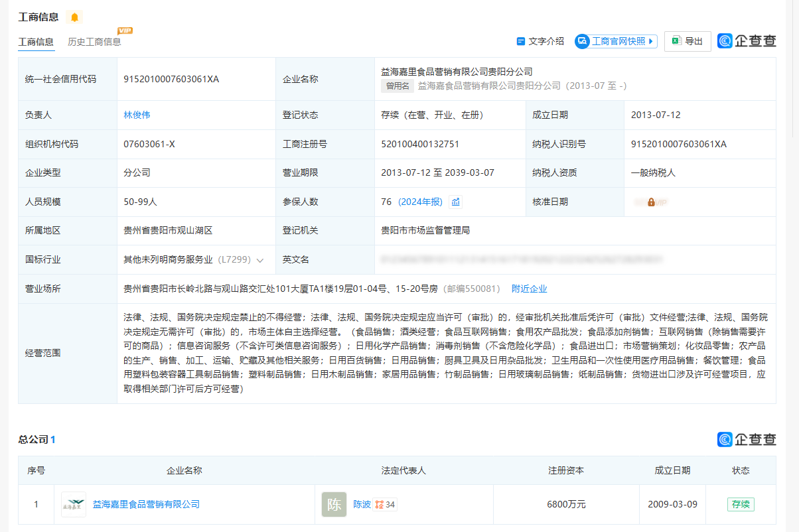Click the 企查查 logo beside 总公司

[x=747, y=439]
